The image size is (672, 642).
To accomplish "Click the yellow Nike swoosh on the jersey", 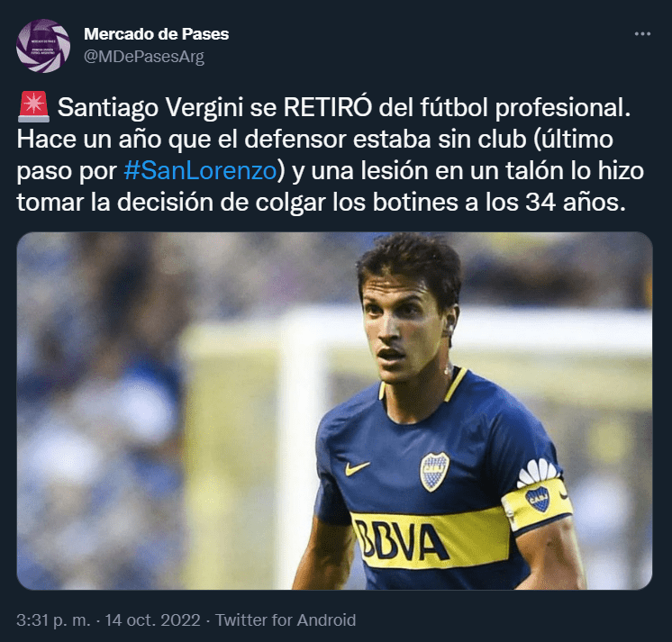I will click(x=357, y=468).
